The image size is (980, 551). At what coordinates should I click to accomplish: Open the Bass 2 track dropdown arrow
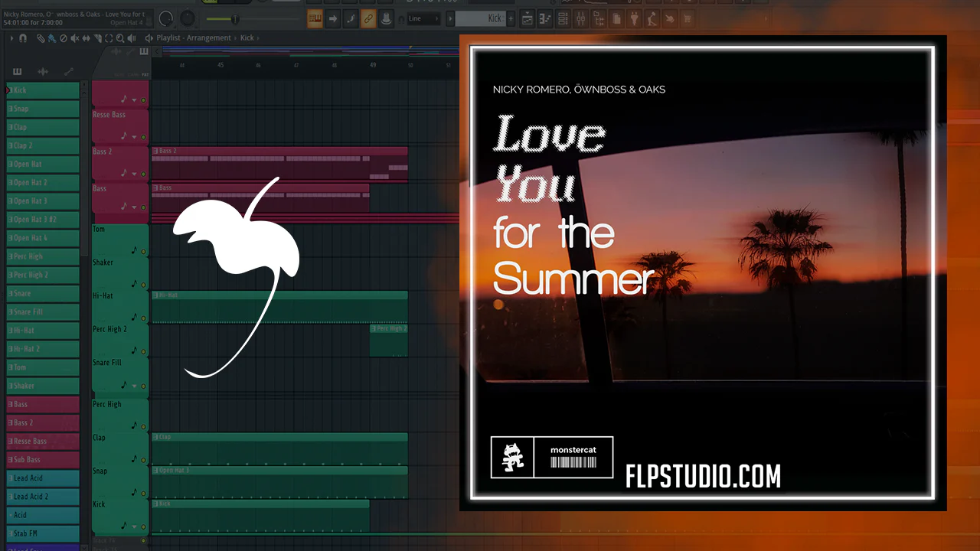tap(134, 174)
